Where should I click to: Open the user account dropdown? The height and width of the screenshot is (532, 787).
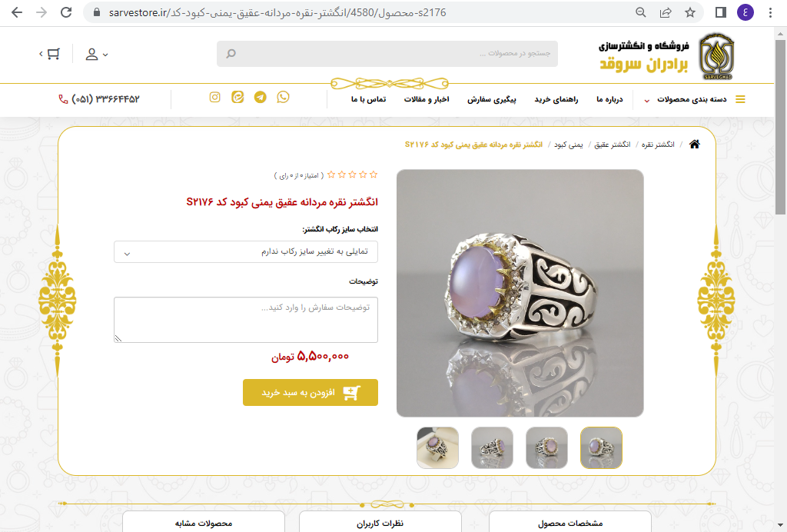[96, 55]
